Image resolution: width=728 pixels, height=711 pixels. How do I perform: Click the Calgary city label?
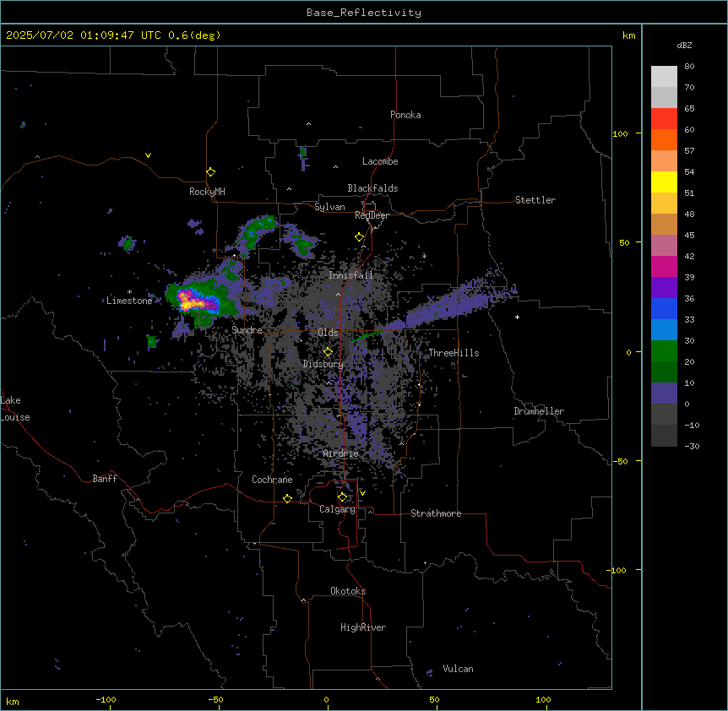(x=338, y=509)
